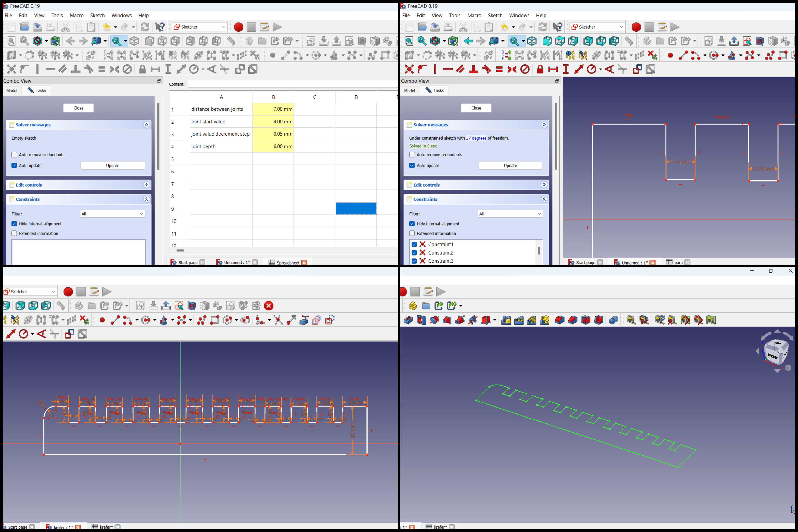Select the create point tool

point(273,55)
